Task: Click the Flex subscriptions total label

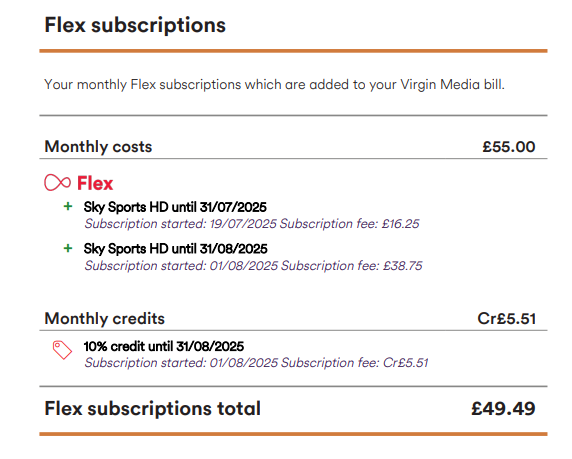Action: coord(152,408)
